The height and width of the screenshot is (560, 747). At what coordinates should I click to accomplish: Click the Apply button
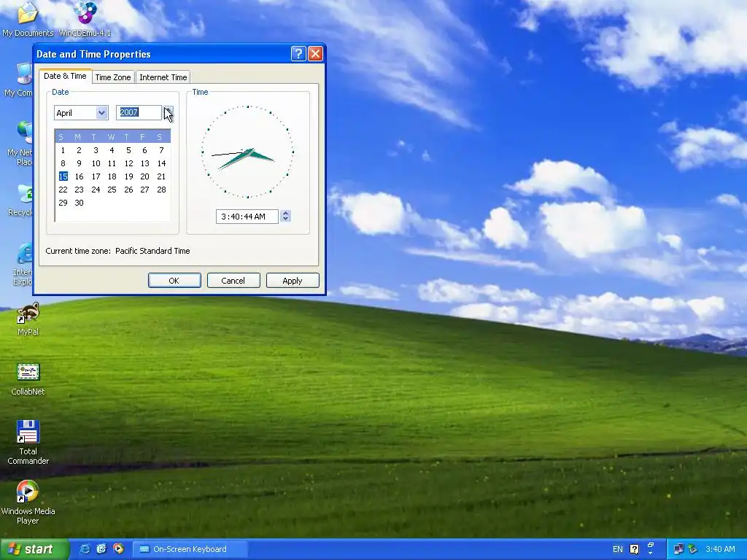click(x=293, y=281)
